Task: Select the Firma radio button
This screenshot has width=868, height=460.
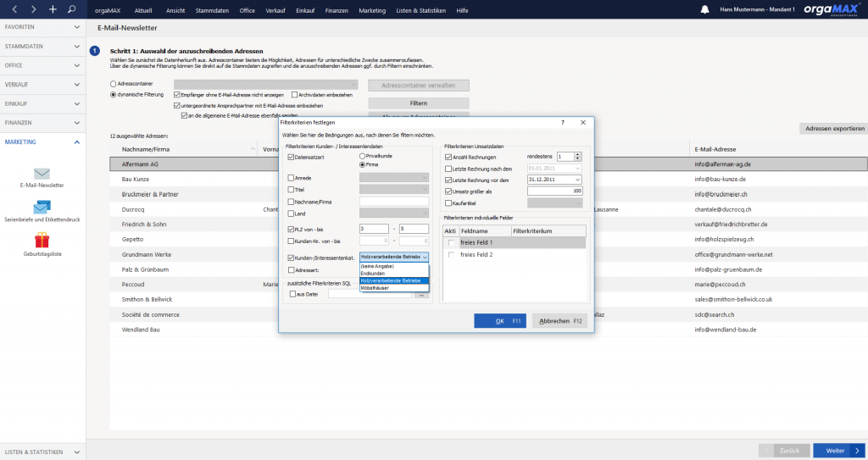Action: point(363,164)
